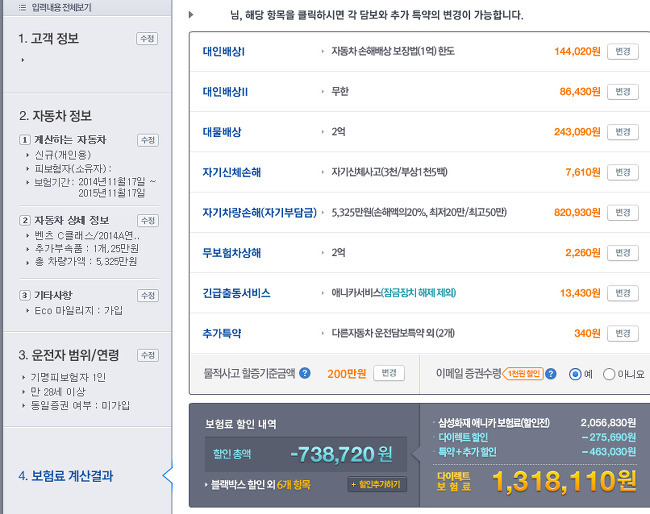650x514 pixels.
Task: Go to step 4. 보험료 계산결과
Action: [x=65, y=476]
